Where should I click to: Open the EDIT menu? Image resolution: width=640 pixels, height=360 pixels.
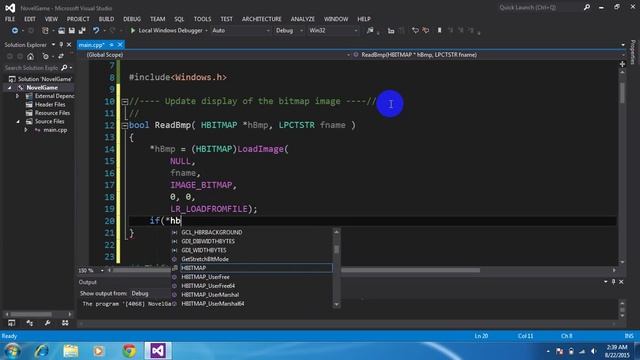coord(30,19)
